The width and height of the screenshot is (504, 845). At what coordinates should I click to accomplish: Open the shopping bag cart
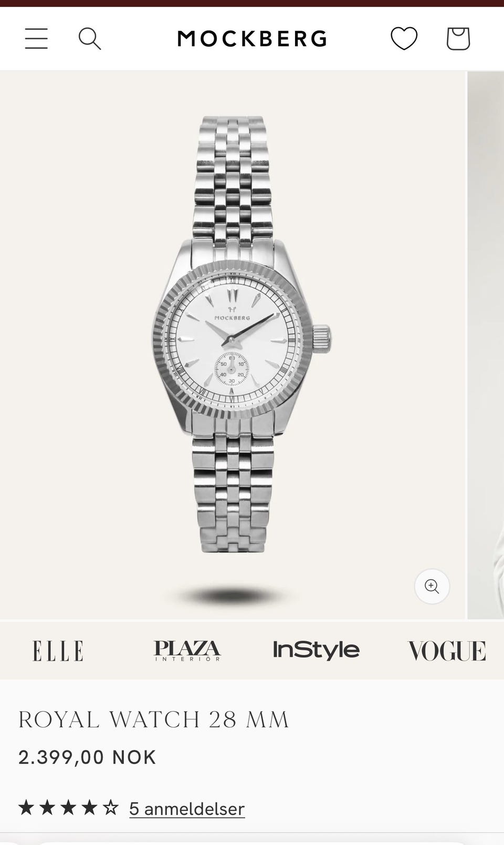(458, 39)
